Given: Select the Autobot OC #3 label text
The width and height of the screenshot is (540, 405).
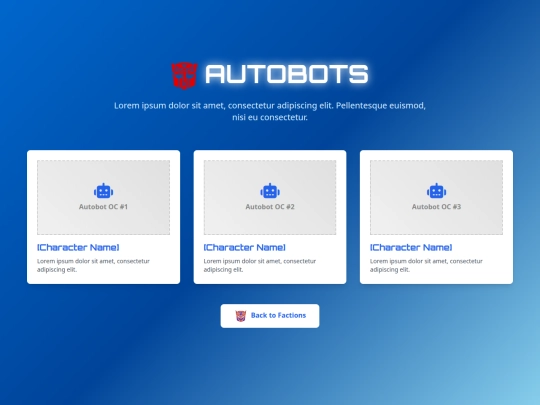Looking at the screenshot, I should (436, 207).
